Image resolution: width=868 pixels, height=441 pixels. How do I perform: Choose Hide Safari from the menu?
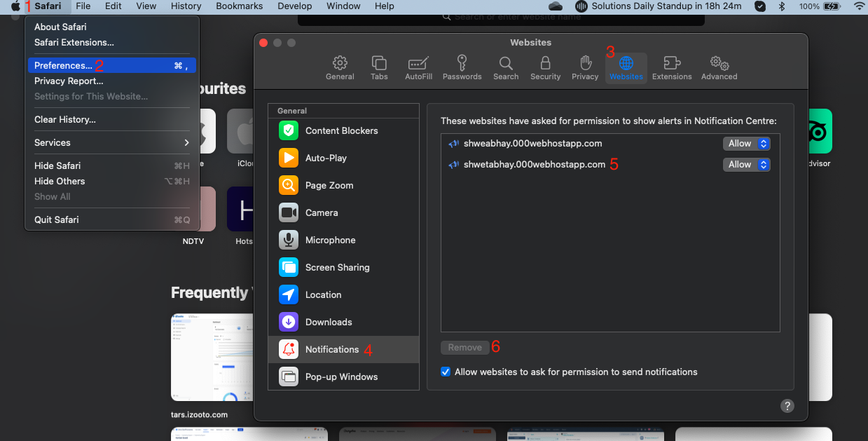(112, 165)
